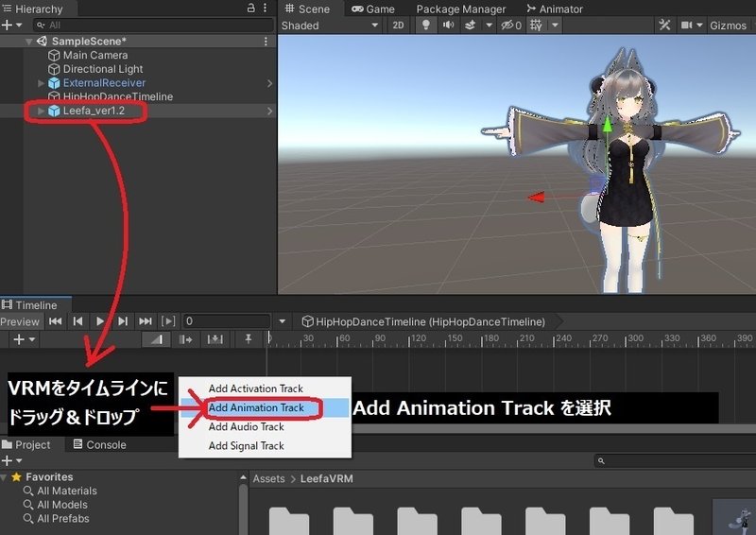Toggle hidden objects visibility icon
756x535 pixels.
pos(511,26)
